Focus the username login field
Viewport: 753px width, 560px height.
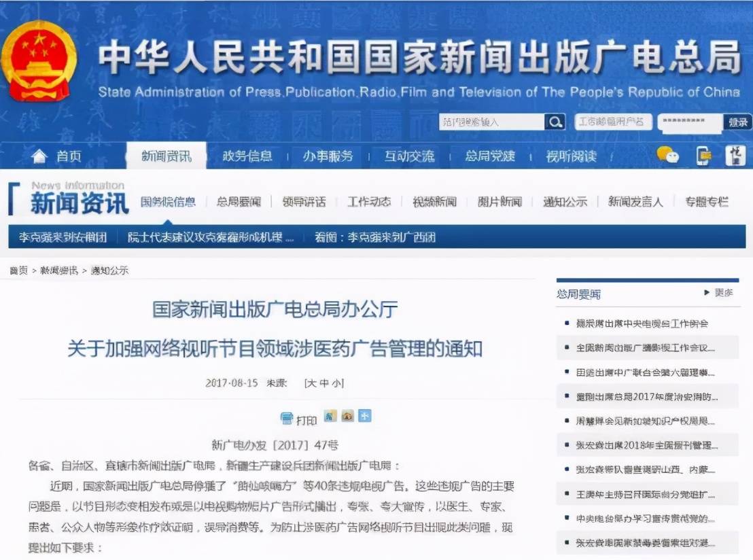pos(613,122)
